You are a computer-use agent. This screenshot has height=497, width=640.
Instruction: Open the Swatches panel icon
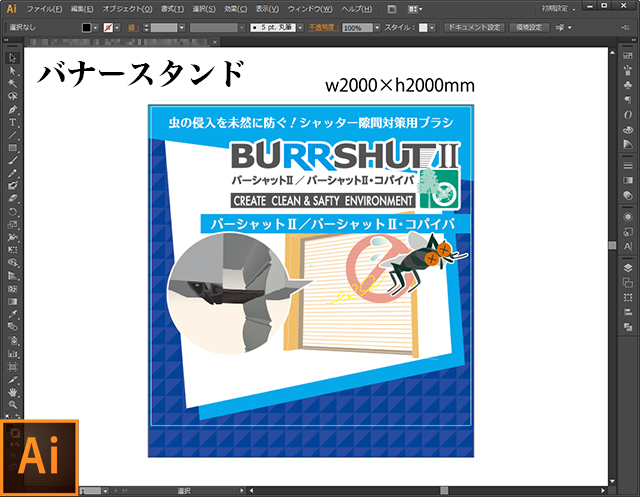628,56
